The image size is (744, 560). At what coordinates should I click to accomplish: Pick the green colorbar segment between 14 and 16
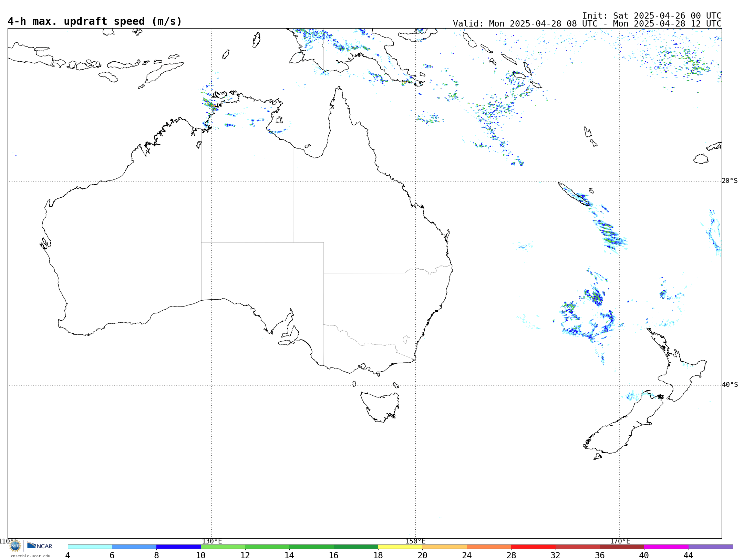click(311, 547)
